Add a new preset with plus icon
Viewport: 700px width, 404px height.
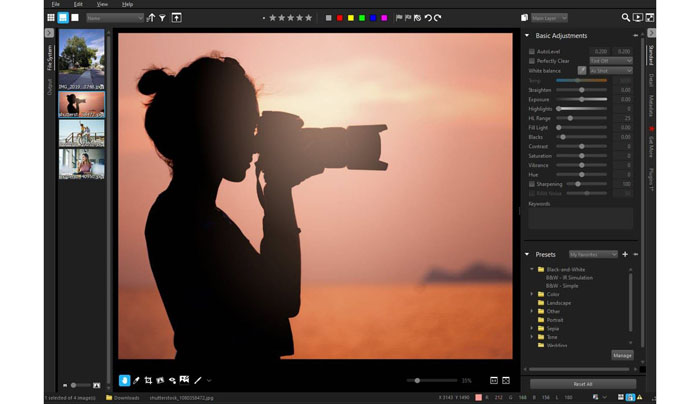[625, 254]
